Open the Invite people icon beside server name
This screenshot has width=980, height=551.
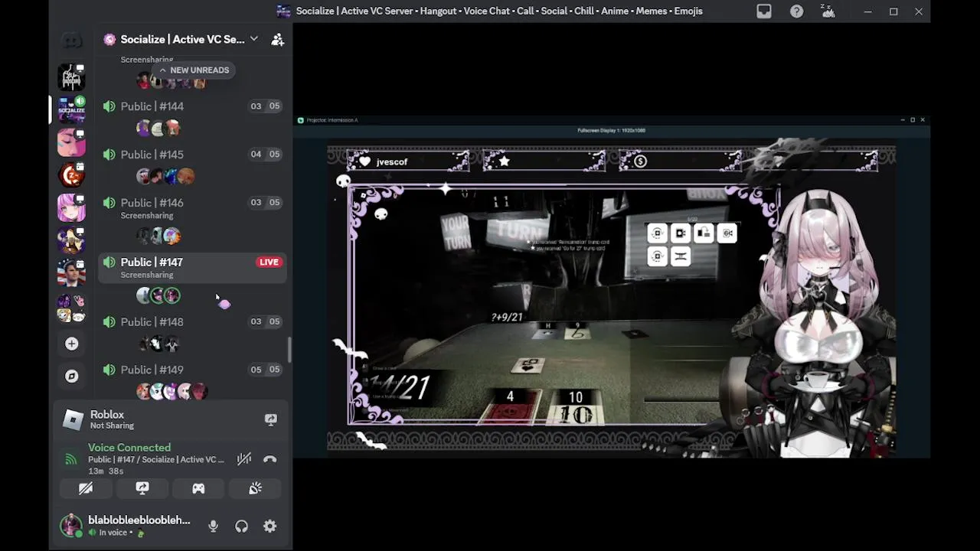click(277, 39)
